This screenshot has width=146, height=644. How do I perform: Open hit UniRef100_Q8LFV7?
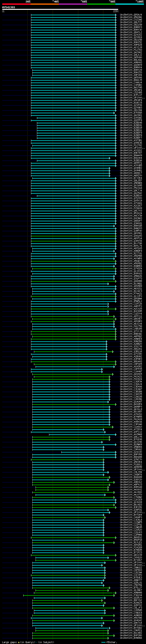(x=131, y=22)
